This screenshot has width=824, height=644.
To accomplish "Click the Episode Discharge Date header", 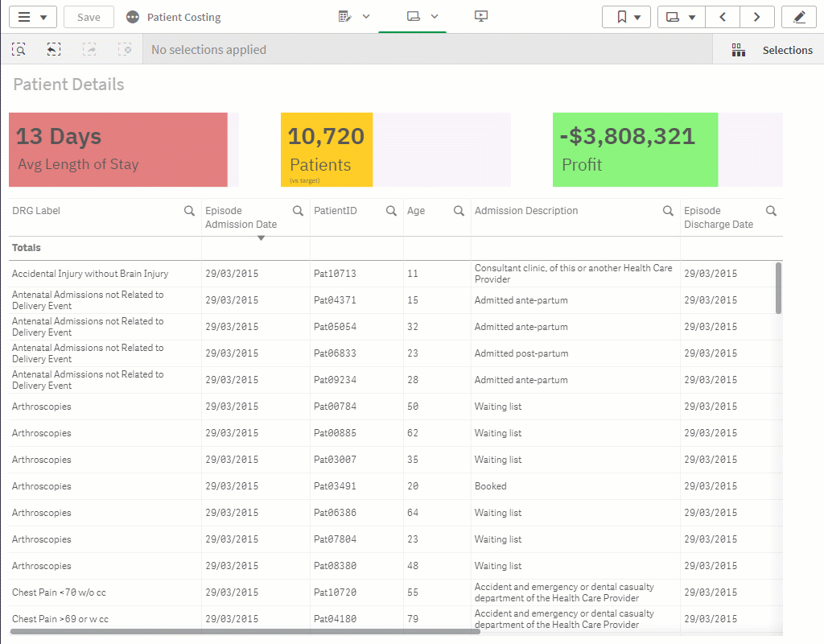I will [719, 217].
